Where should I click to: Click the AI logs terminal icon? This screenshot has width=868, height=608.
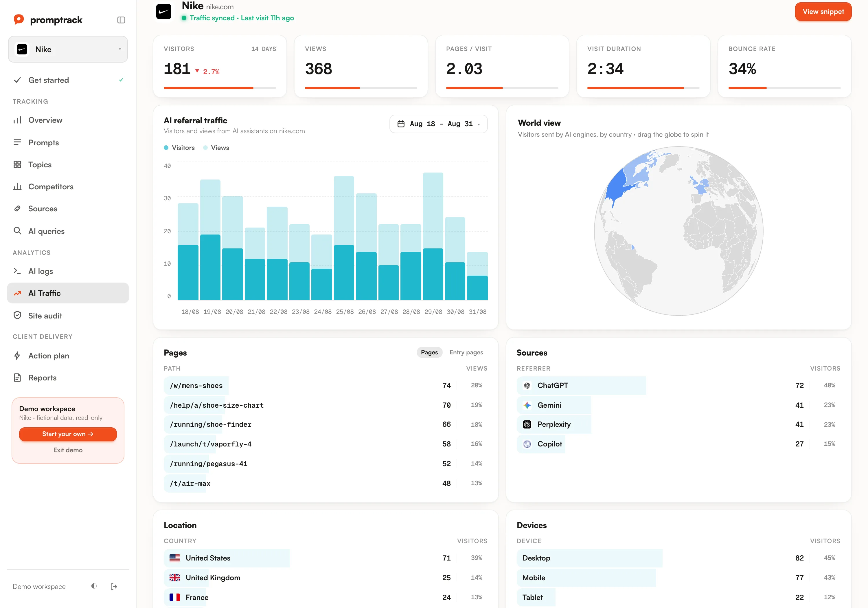[17, 271]
